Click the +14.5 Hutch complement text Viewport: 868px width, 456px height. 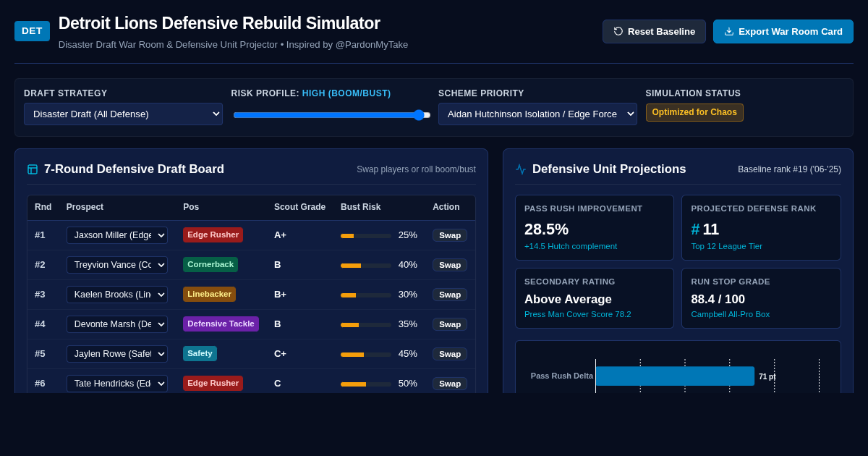pyautogui.click(x=571, y=246)
